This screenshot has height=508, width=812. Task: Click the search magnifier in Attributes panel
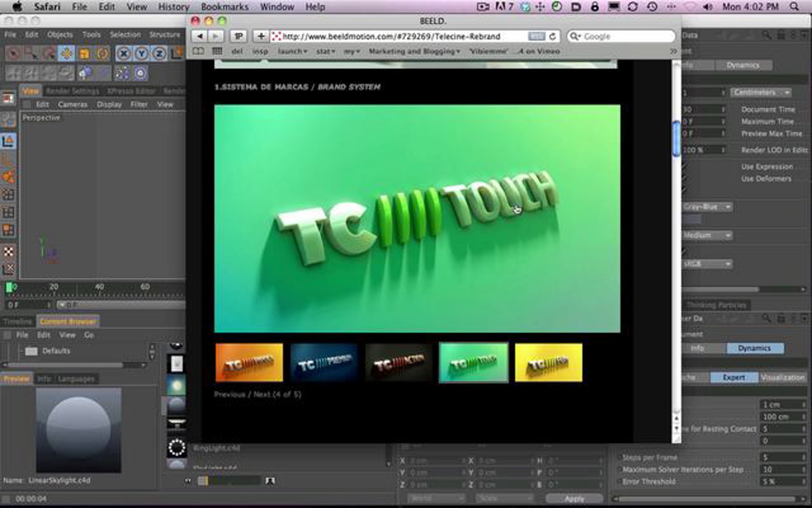click(x=766, y=35)
